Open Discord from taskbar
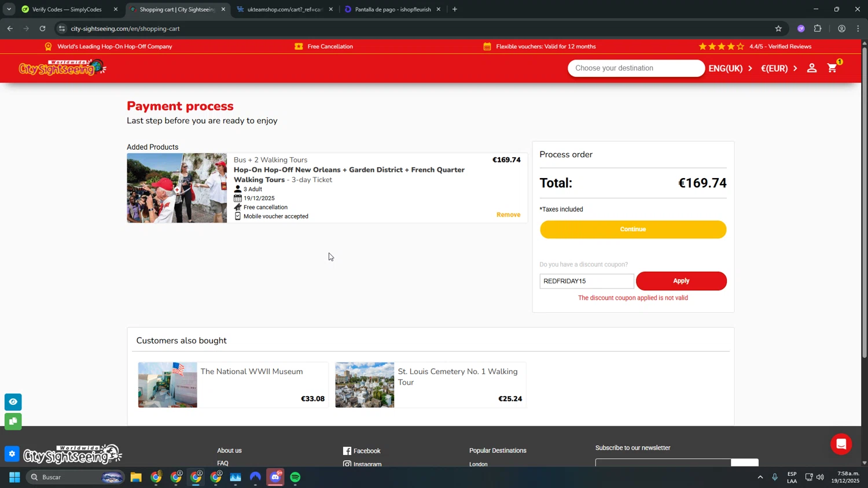 pyautogui.click(x=275, y=477)
